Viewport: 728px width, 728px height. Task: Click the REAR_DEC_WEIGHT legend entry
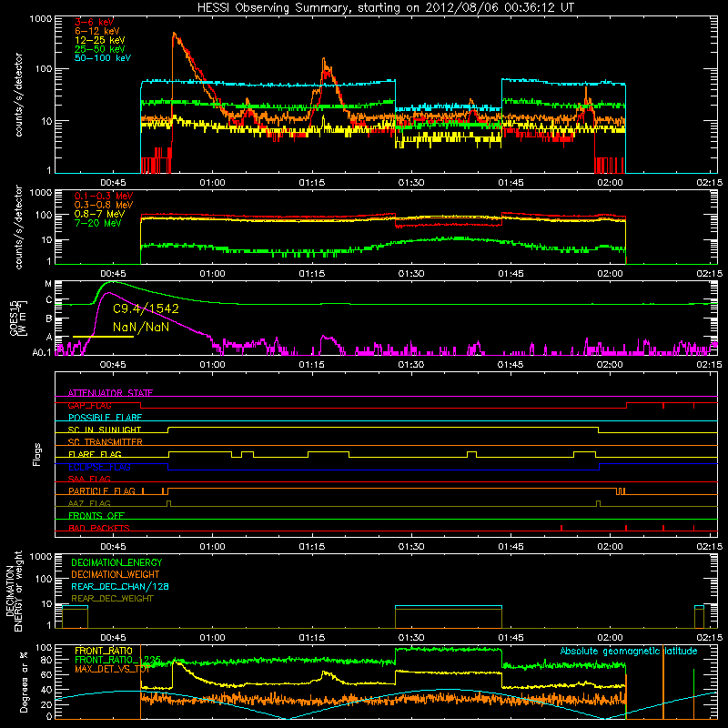[112, 599]
